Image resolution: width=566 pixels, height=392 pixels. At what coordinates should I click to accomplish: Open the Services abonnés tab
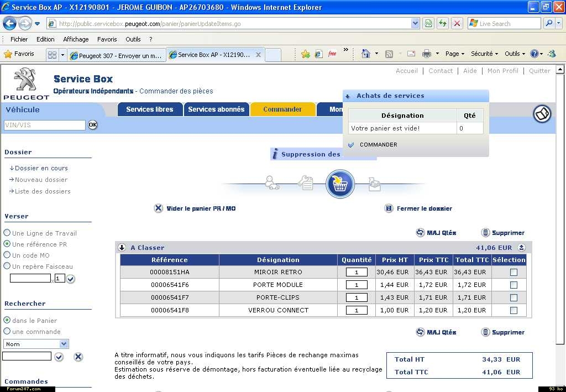coord(216,109)
